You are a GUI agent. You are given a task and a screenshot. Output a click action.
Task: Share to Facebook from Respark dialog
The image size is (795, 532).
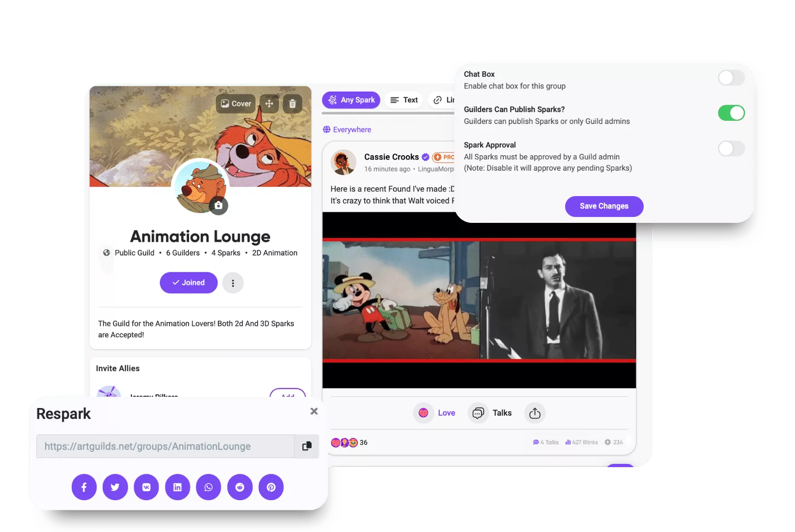84,487
